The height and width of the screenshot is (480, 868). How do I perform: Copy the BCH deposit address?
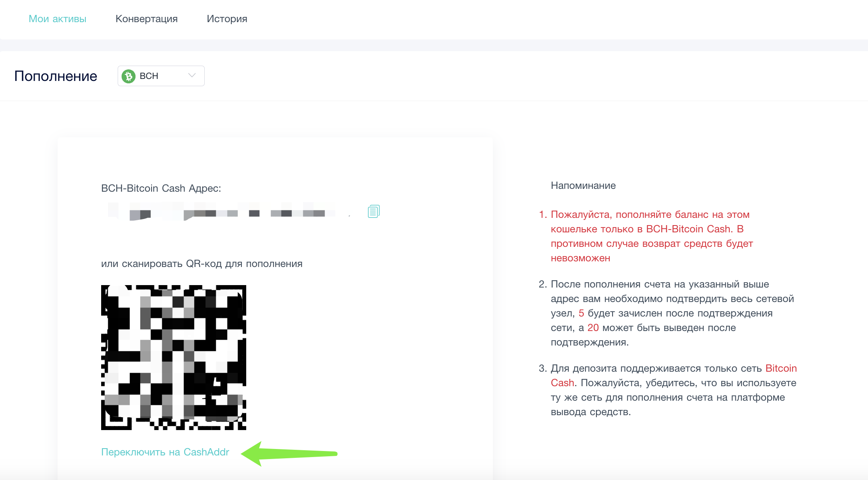[374, 211]
